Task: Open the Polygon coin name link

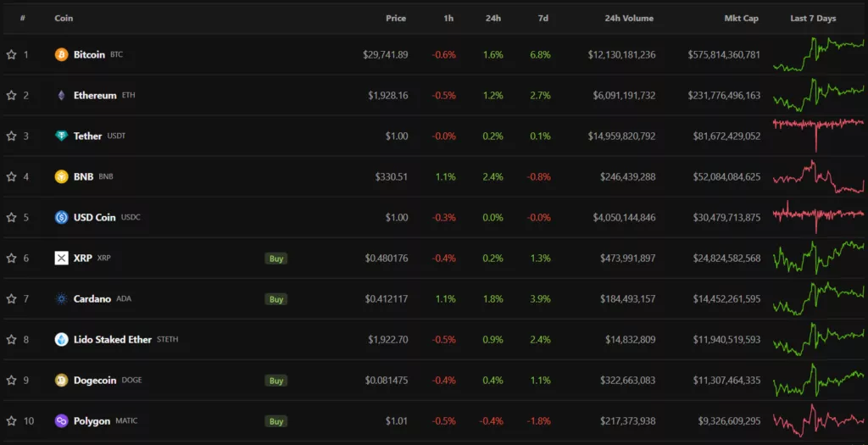Action: pos(92,421)
